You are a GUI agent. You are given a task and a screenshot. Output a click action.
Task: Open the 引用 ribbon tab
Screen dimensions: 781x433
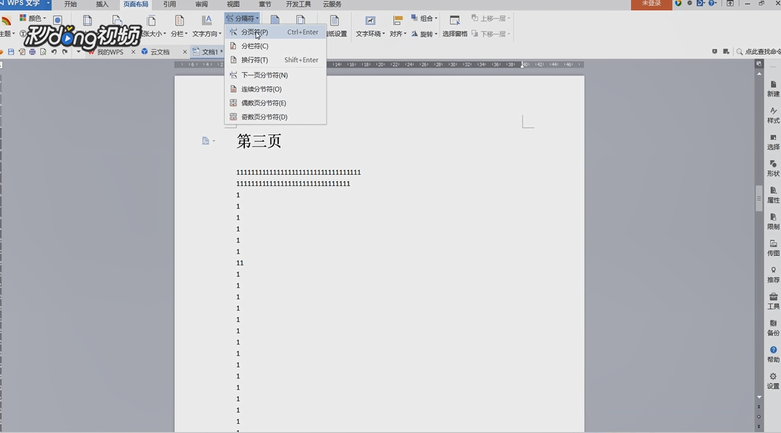(x=169, y=4)
